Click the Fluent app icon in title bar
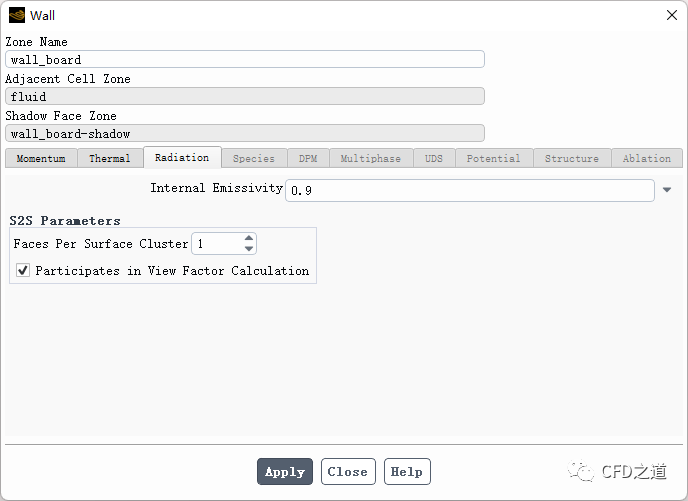Screen dimensions: 688x501 coord(17,15)
